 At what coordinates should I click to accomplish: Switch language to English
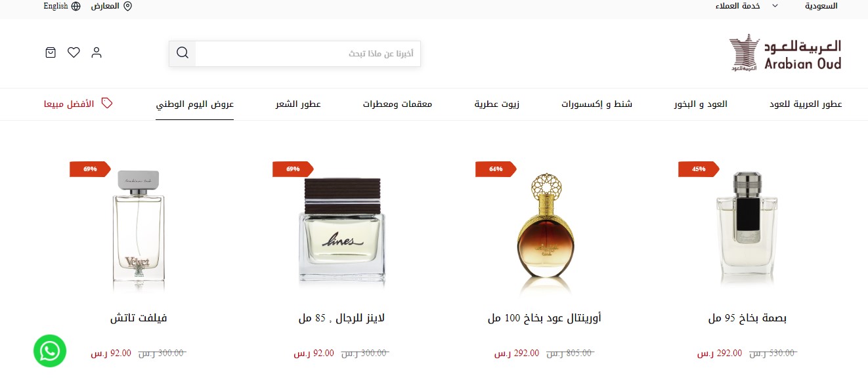coord(56,6)
